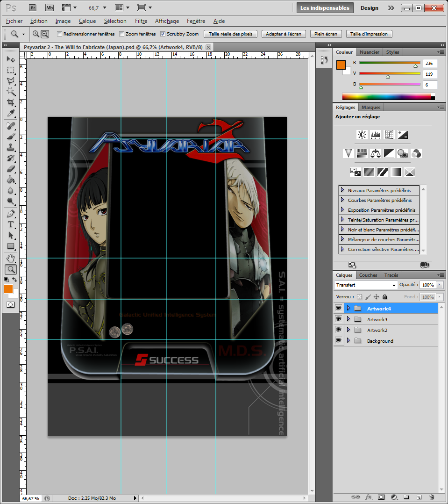Screen dimensions: 448x504
Task: Click the orange foreground color swatch
Action: point(8,289)
